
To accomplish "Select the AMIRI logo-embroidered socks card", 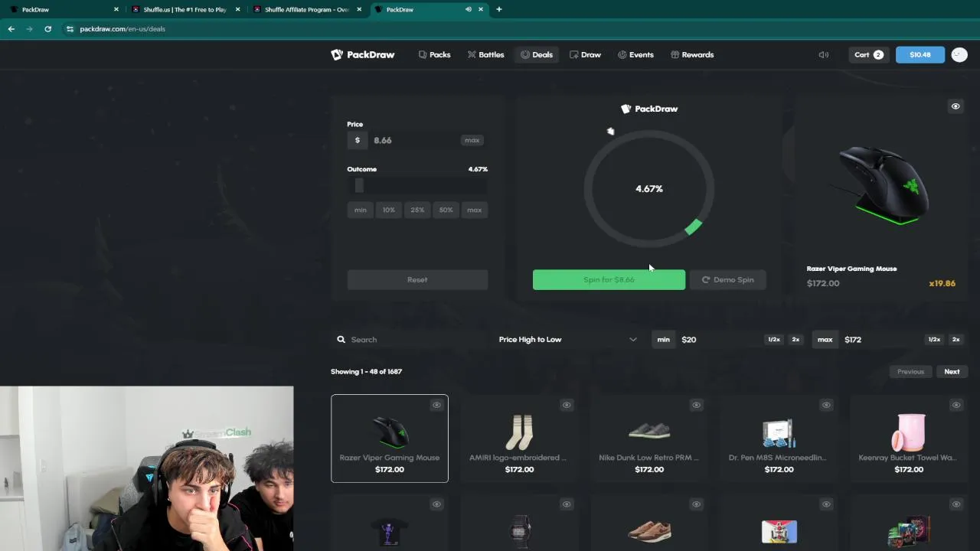I will point(519,439).
